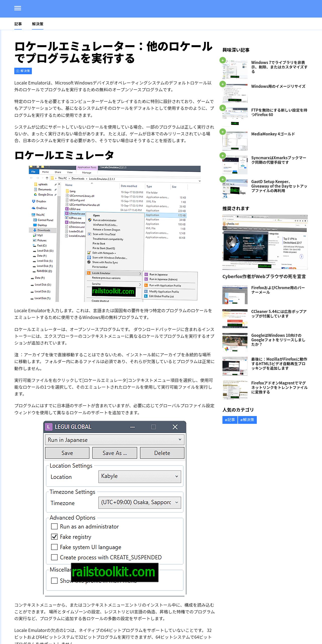Image resolution: width=322 pixels, height=644 pixels.
Task: Select Run as administrator in the context menu
Action: [105, 220]
